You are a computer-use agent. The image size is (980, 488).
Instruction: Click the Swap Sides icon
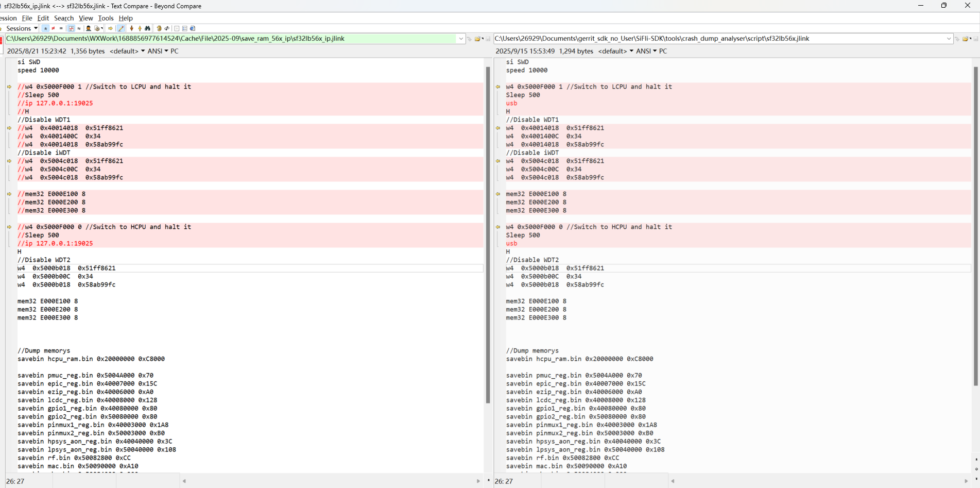click(x=167, y=28)
